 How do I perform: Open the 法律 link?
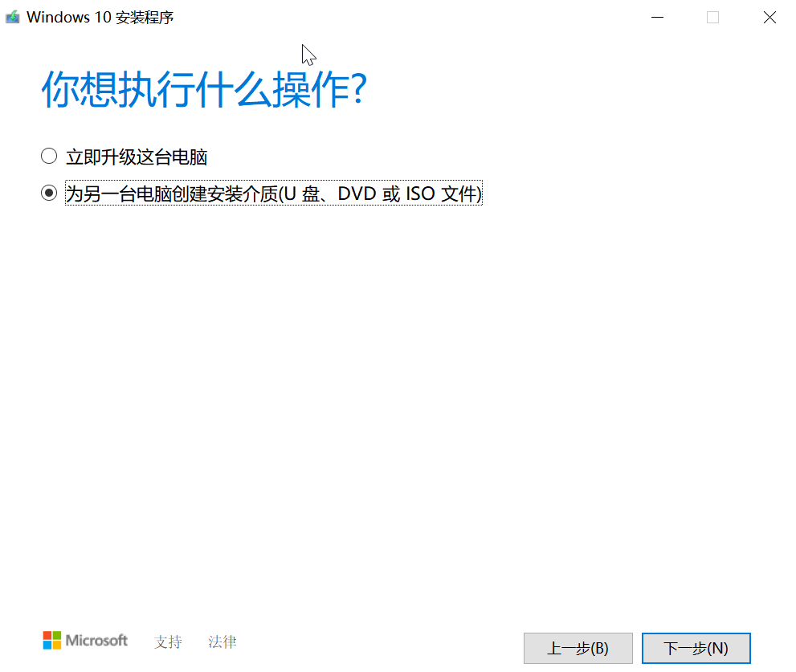click(x=222, y=641)
